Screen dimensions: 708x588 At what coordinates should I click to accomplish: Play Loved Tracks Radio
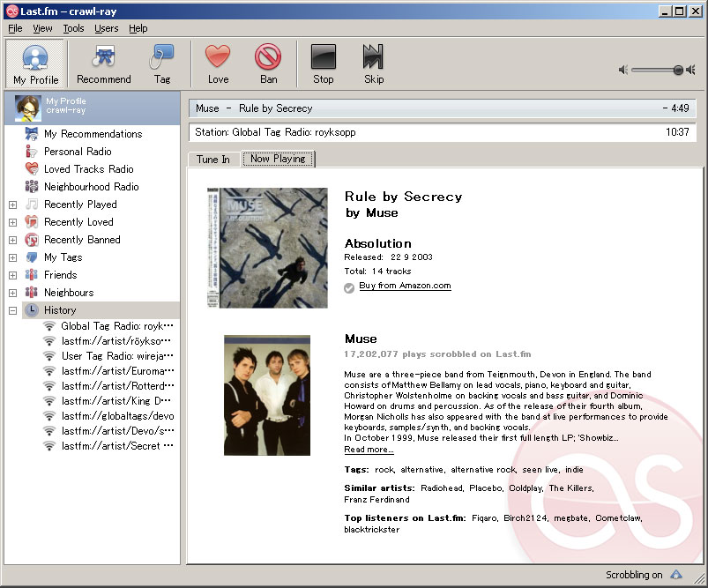click(x=89, y=169)
